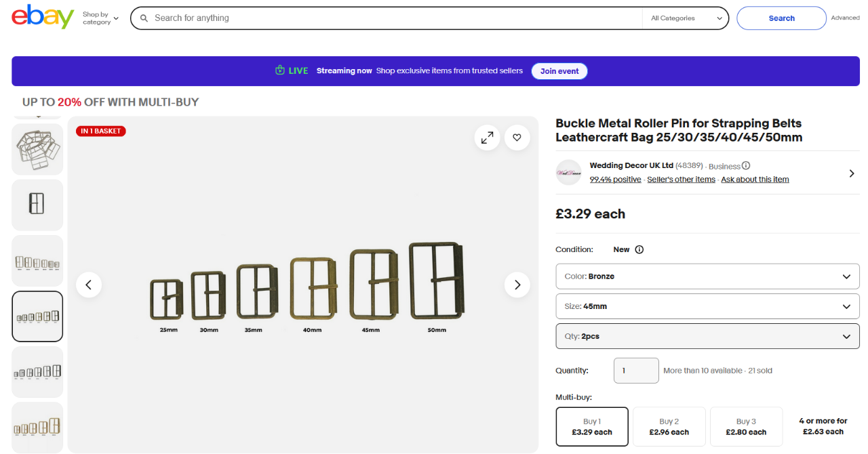Open the Color: Bronze dropdown

707,276
